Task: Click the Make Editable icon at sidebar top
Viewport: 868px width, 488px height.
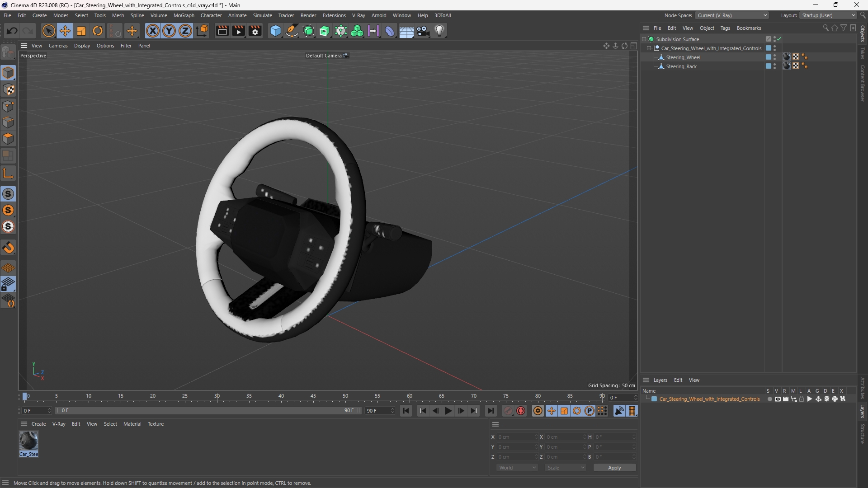Action: point(8,52)
